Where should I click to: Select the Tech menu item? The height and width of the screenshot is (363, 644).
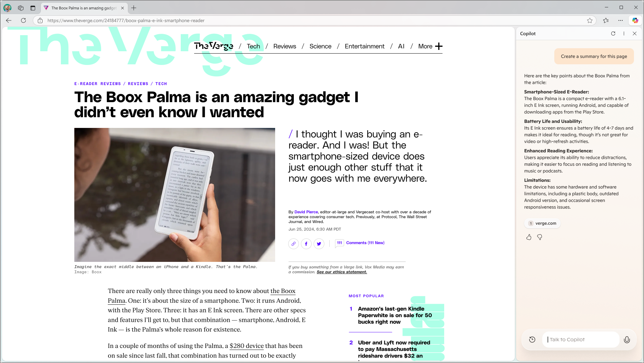coord(253,46)
